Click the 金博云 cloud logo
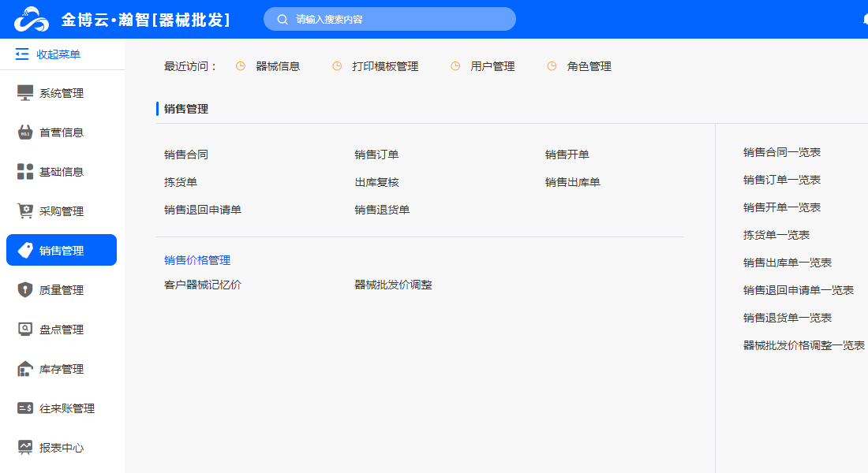Viewport: 868px width, 473px height. point(32,19)
